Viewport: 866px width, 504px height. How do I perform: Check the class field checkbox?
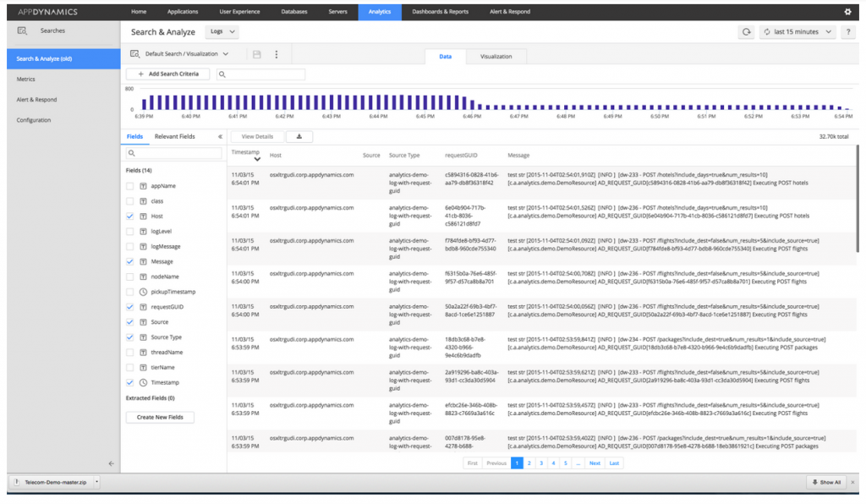[x=129, y=201]
